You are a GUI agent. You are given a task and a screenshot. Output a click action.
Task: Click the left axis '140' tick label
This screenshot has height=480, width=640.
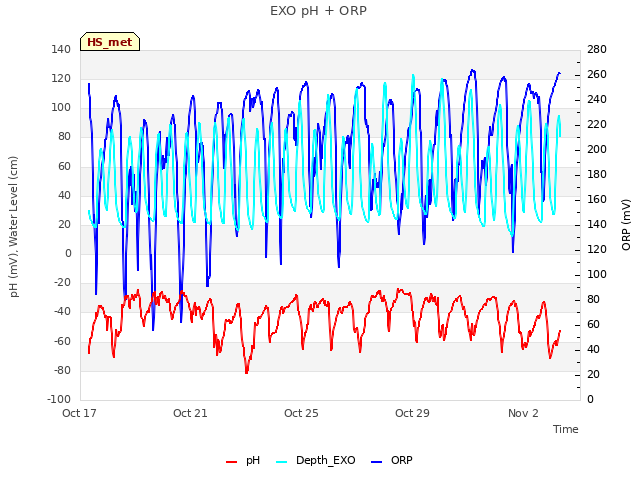pos(61,49)
